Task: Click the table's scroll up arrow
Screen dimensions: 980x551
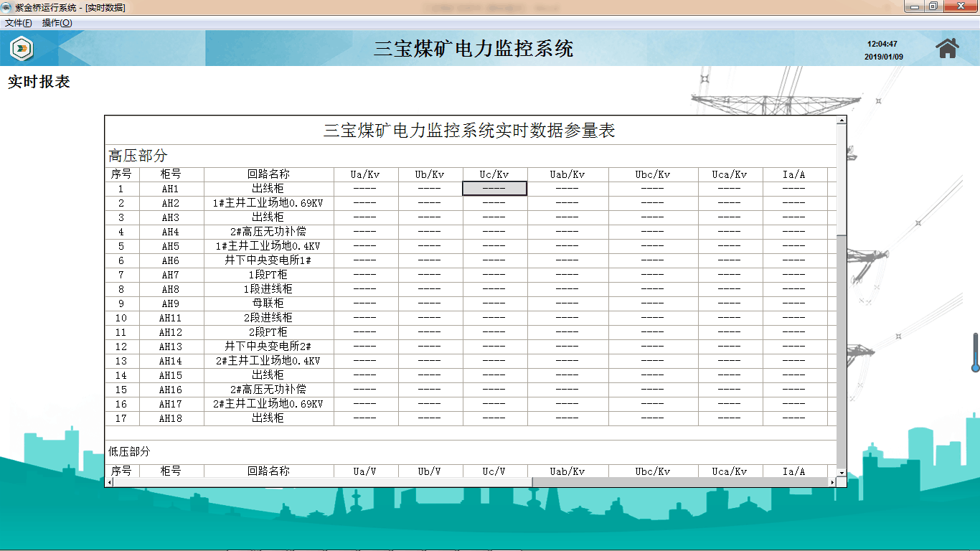Action: click(x=841, y=121)
